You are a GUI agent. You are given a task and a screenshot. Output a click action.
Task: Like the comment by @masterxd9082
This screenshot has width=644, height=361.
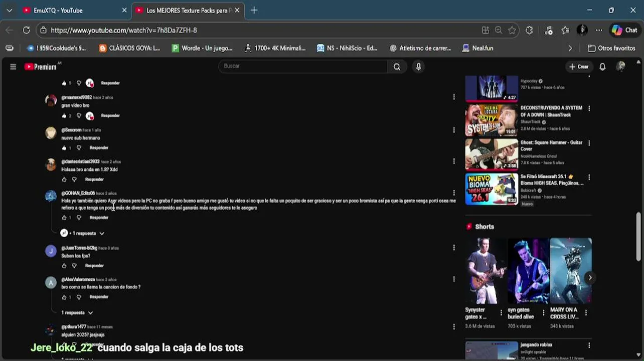64,116
